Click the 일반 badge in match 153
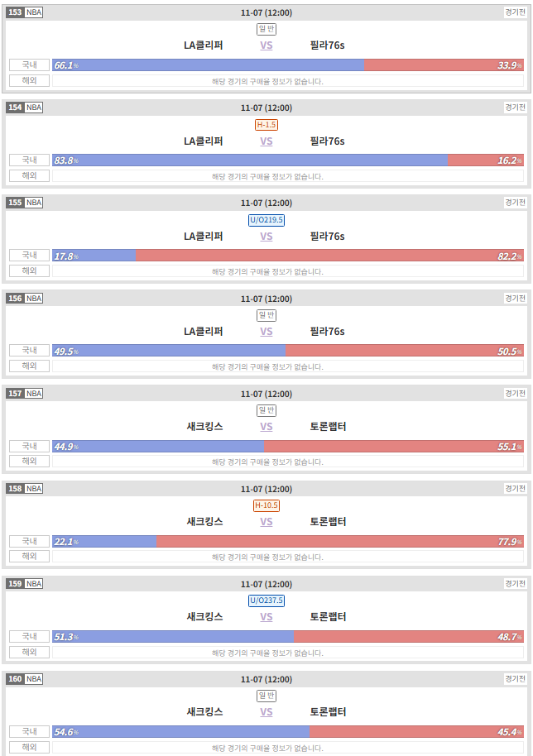The width and height of the screenshot is (533, 756). pyautogui.click(x=266, y=30)
